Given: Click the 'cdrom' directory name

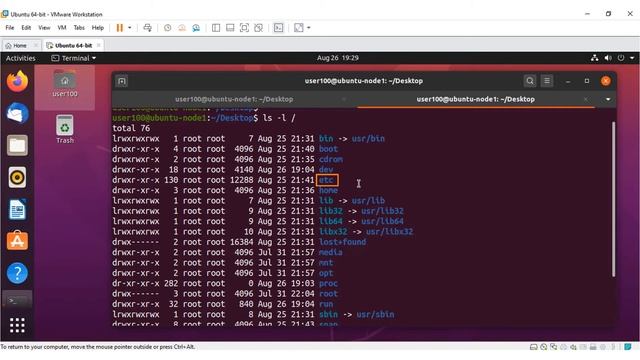Looking at the screenshot, I should [331, 159].
